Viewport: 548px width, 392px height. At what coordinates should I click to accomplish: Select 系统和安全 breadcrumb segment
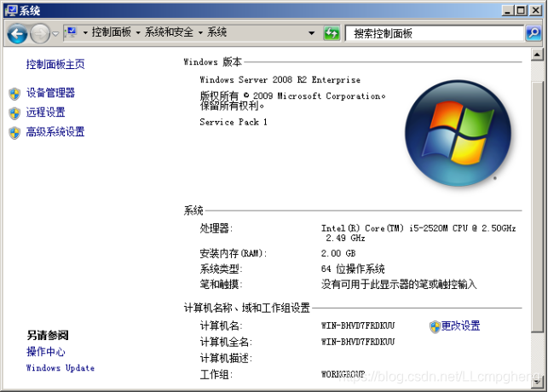(169, 32)
